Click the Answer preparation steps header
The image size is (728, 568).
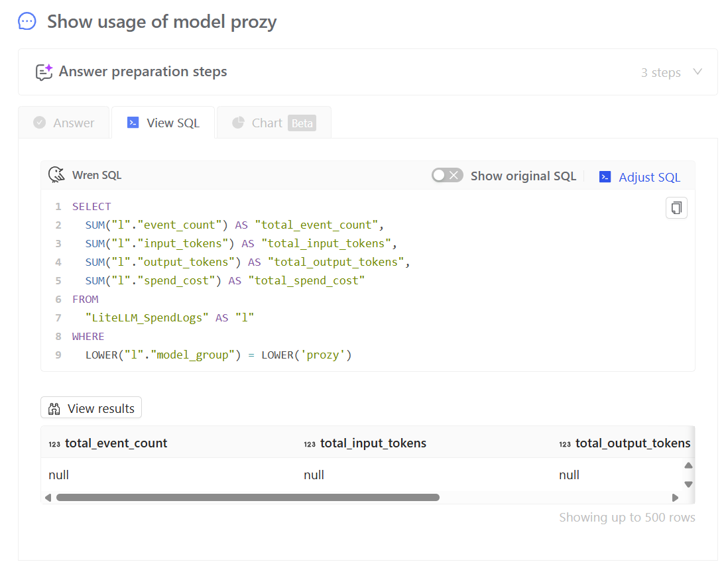pyautogui.click(x=143, y=72)
